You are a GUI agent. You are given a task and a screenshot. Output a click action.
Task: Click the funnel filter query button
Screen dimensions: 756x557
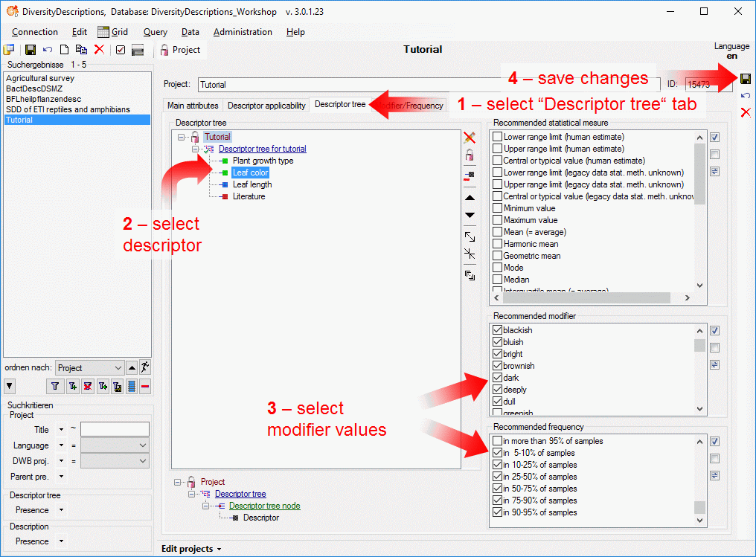[55, 386]
